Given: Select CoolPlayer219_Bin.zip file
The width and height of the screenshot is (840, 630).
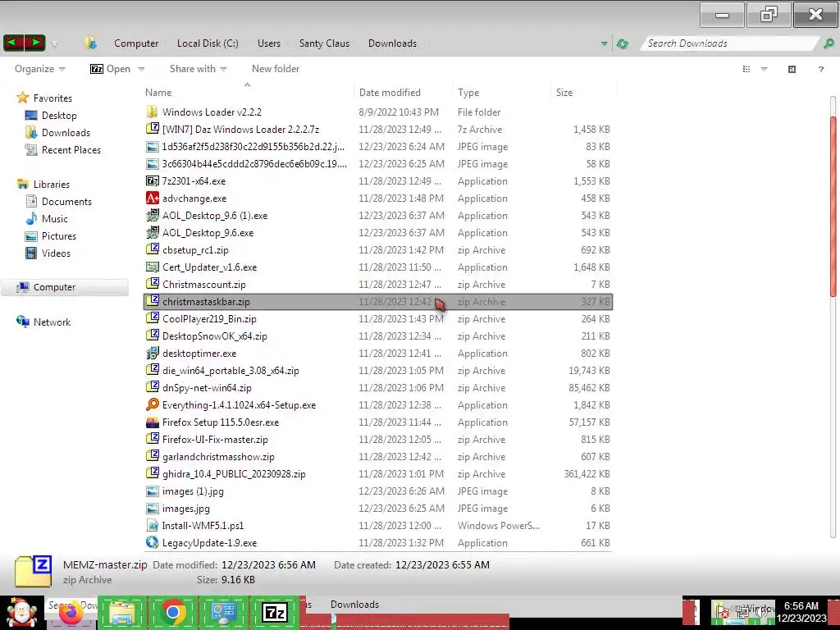Looking at the screenshot, I should [378, 319].
